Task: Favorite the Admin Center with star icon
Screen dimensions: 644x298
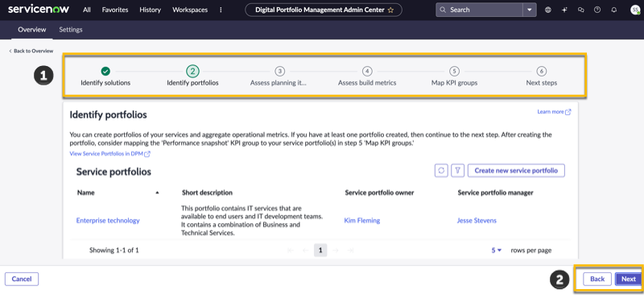Action: [x=390, y=10]
